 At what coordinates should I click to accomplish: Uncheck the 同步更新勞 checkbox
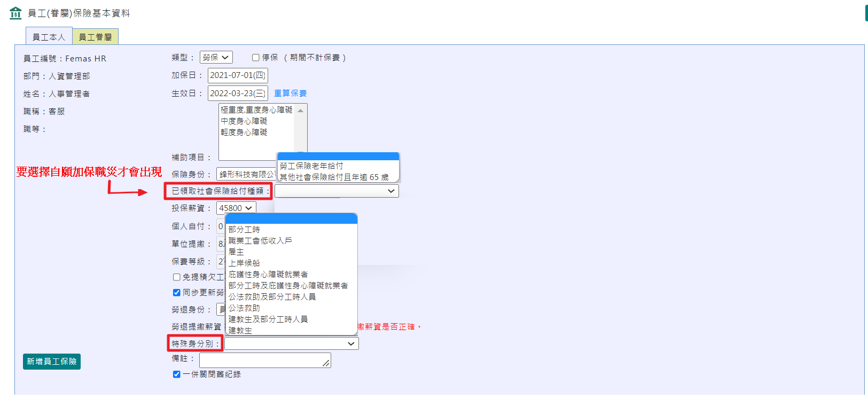pyautogui.click(x=177, y=293)
